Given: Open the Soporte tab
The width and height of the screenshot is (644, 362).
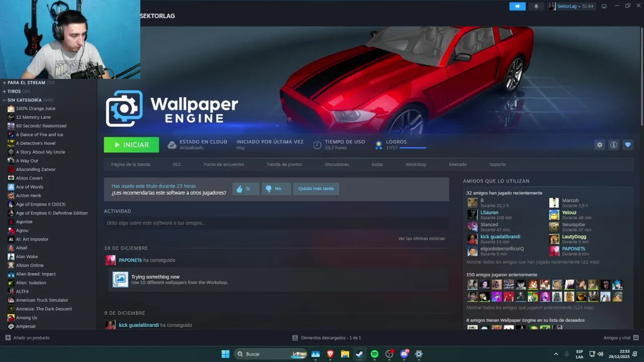Looking at the screenshot, I should pos(498,164).
